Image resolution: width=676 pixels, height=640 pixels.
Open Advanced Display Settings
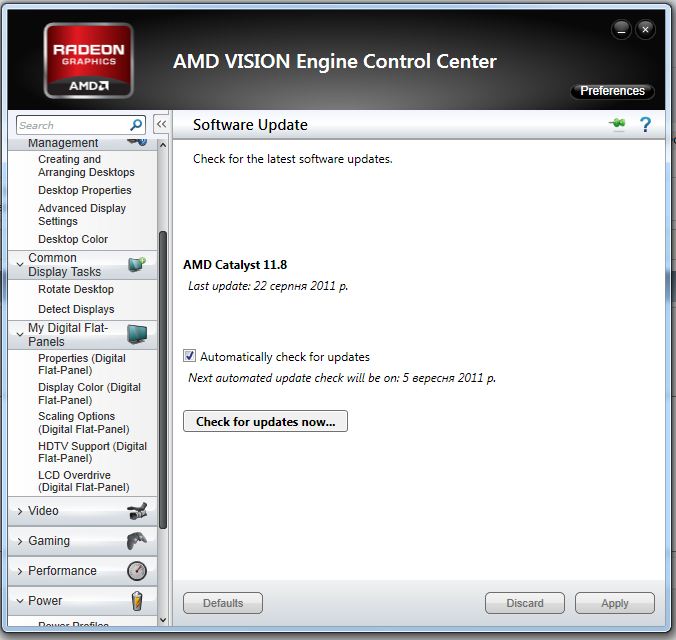pyautogui.click(x=82, y=214)
